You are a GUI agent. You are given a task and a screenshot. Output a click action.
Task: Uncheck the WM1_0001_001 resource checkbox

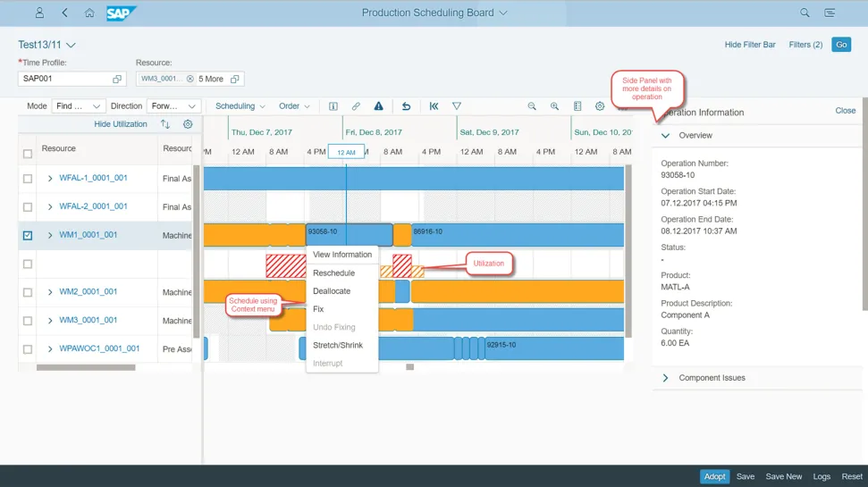coord(28,236)
